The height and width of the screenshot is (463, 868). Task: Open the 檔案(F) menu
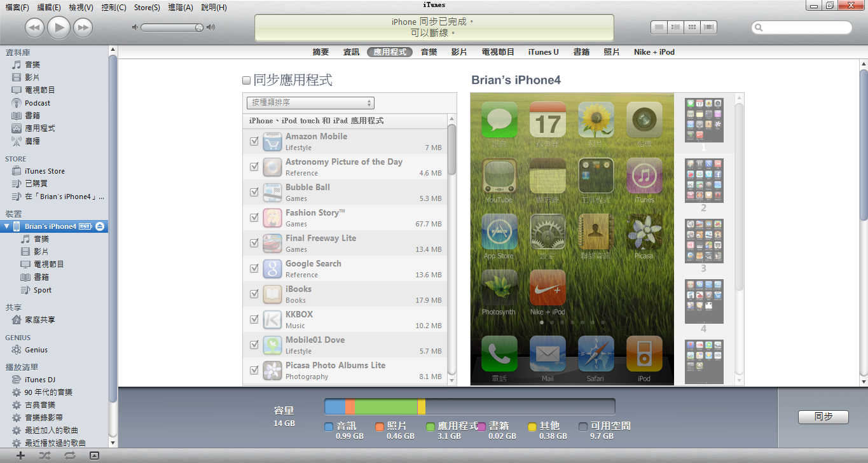pyautogui.click(x=17, y=7)
